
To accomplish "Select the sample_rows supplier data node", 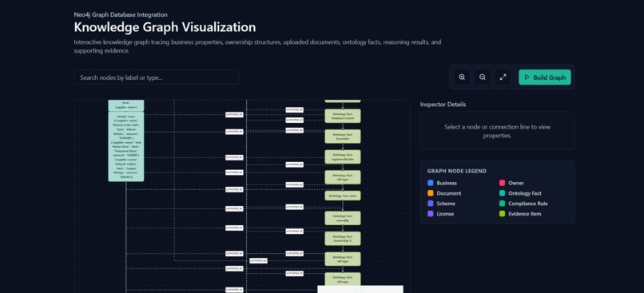I will (x=126, y=147).
